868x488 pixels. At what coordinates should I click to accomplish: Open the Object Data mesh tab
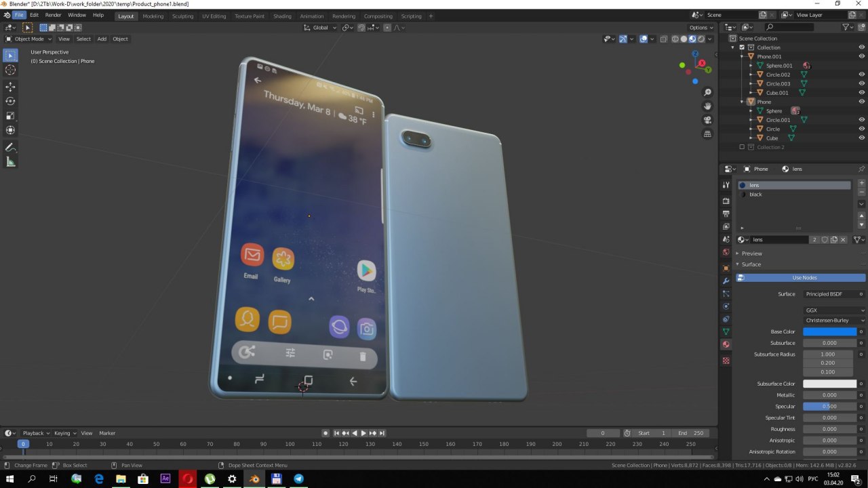[726, 331]
